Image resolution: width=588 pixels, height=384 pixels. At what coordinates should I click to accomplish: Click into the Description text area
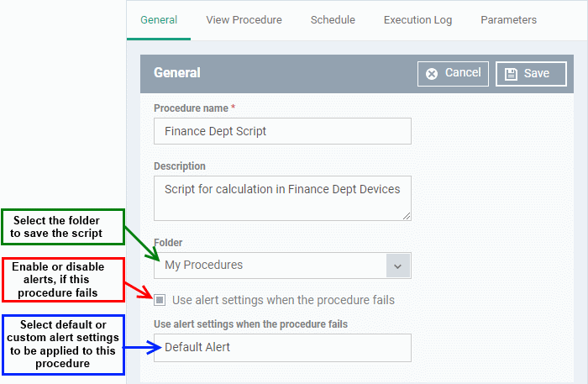[282, 198]
